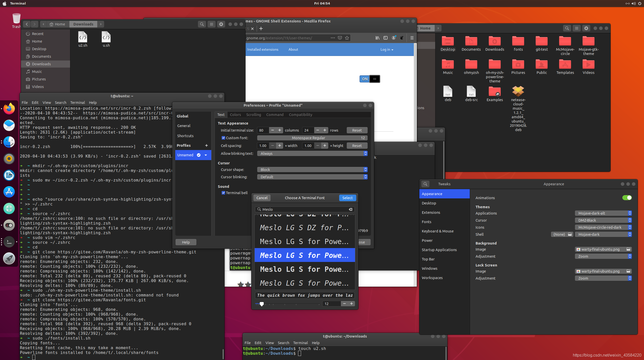Click the Firefox icon in the dock
Image resolution: width=644 pixels, height=360 pixels.
point(9,109)
